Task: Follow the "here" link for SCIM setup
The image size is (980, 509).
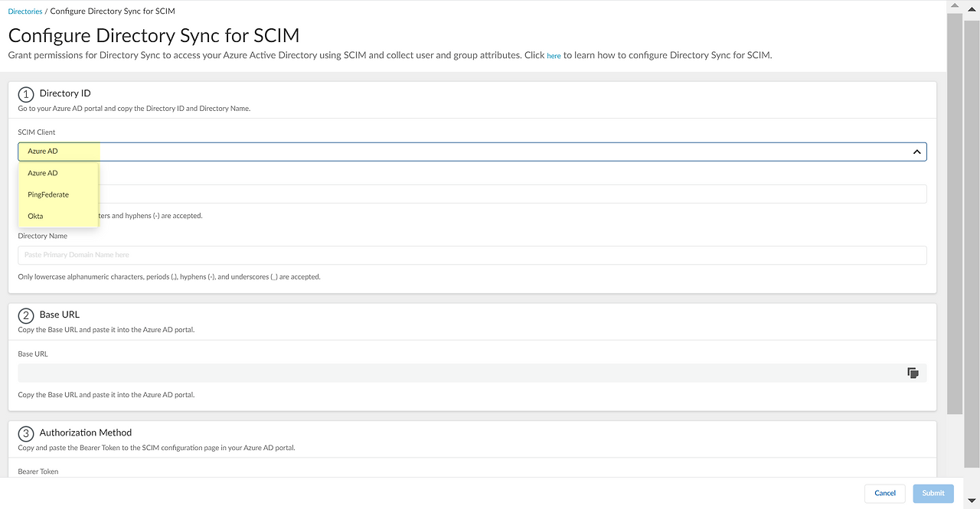Action: tap(554, 56)
